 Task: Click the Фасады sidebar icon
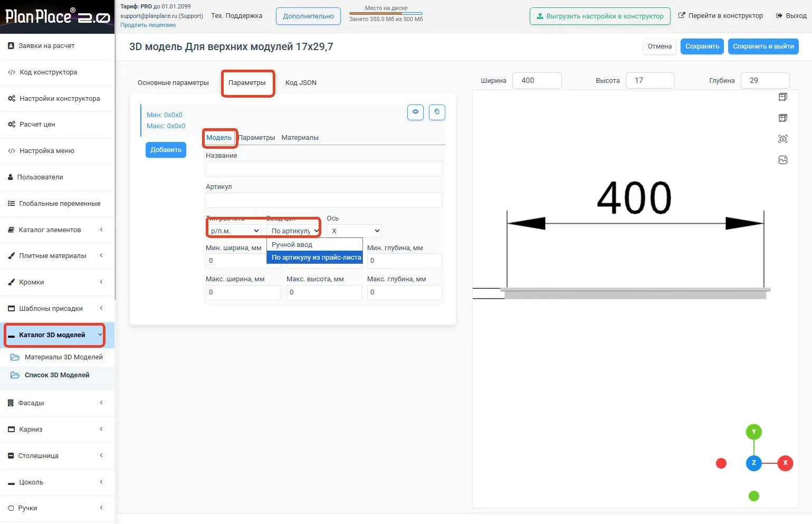pos(11,403)
